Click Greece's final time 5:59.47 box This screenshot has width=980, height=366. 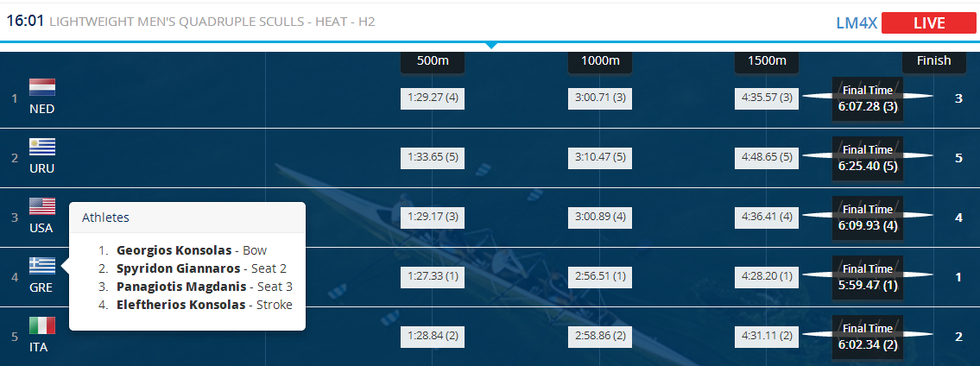868,276
